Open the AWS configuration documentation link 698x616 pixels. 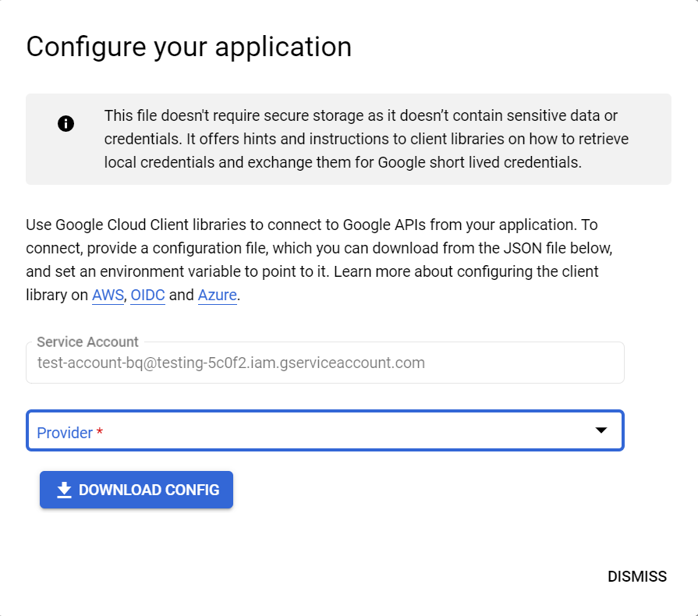107,295
